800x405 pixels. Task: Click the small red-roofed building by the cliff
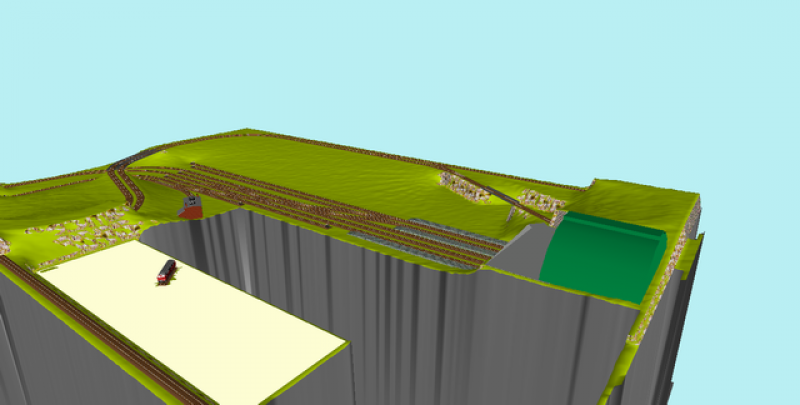click(190, 207)
